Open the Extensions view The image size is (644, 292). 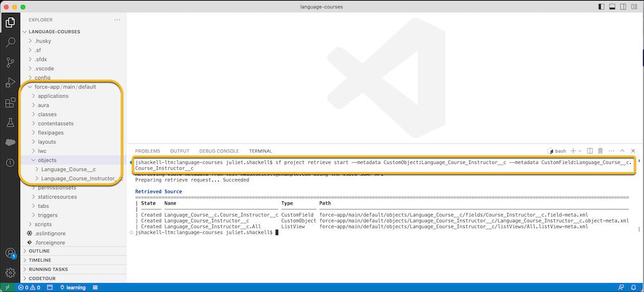pyautogui.click(x=10, y=102)
